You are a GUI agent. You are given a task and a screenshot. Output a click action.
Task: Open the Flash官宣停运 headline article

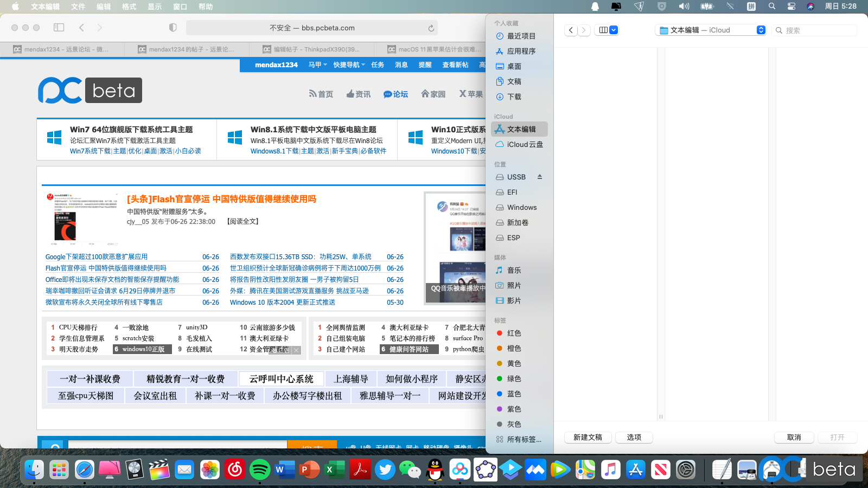pos(221,199)
